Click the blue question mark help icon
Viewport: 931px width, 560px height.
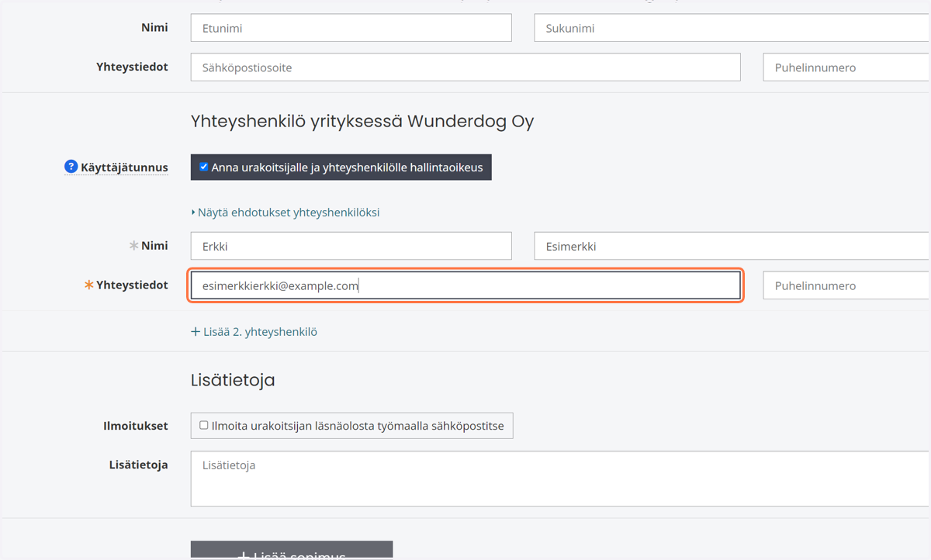pos(71,167)
